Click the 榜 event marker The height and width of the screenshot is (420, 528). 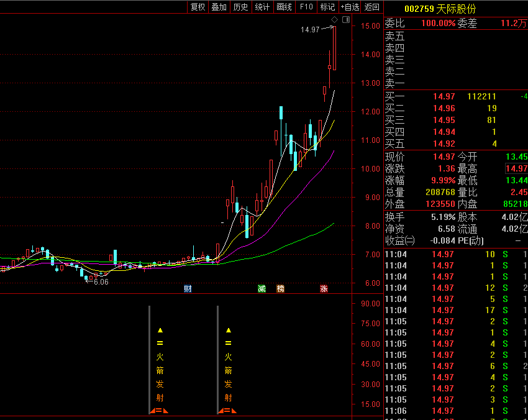point(281,289)
